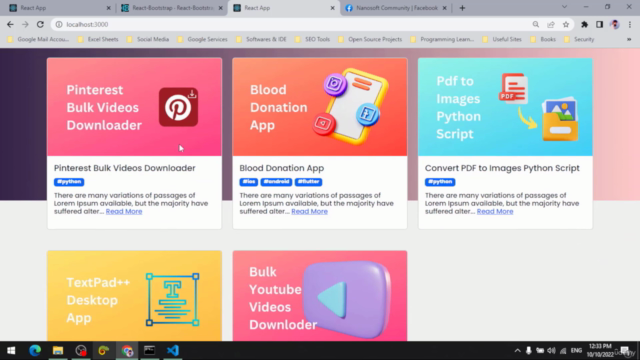Go back using the browser back arrow
Viewport: 640px width, 360px height.
coord(10,24)
